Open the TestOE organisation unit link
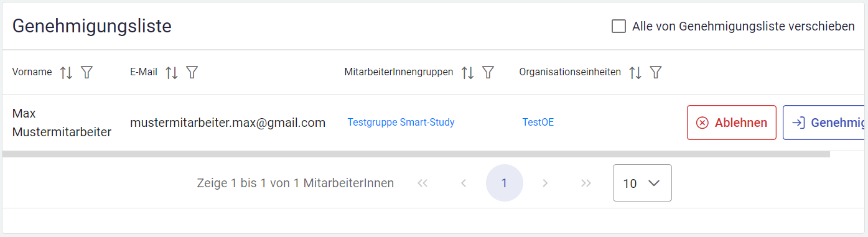The height and width of the screenshot is (237, 868). (x=538, y=123)
